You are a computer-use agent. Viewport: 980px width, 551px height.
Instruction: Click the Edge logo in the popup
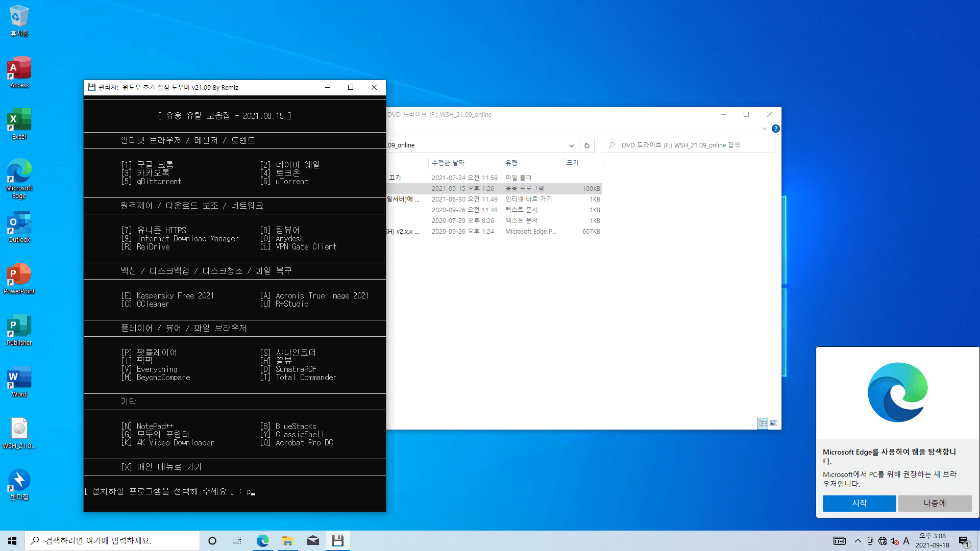898,392
